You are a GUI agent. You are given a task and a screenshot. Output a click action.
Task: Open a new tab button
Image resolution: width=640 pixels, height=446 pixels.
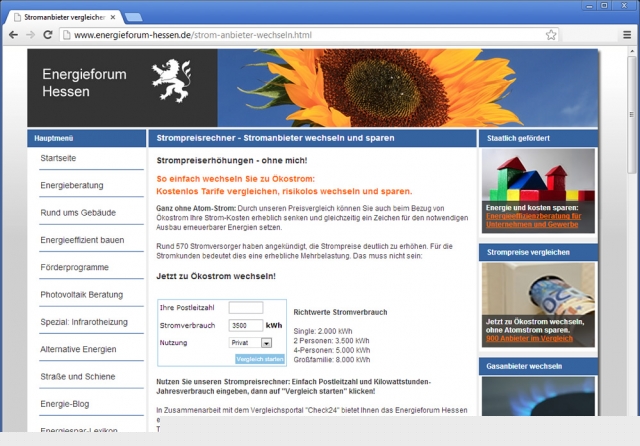[133, 17]
